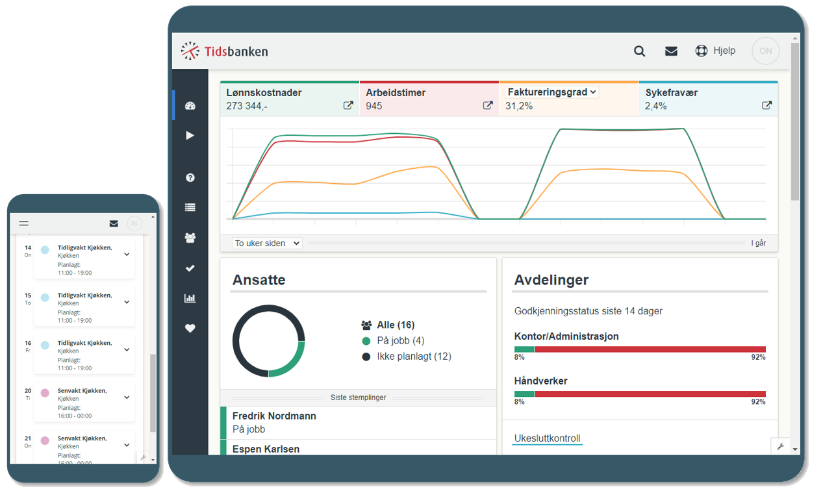Click the wrench icon in tablet corner
The width and height of the screenshot is (823, 504).
pos(780,447)
